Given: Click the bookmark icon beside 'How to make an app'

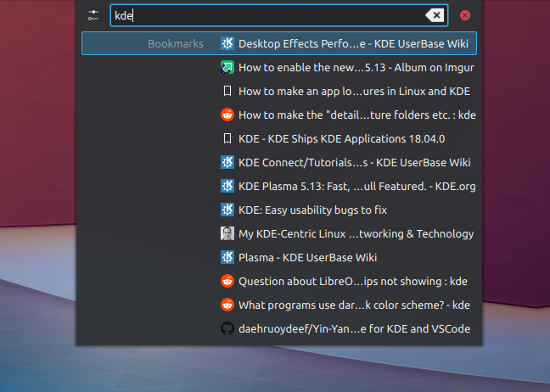Looking at the screenshot, I should (x=227, y=91).
